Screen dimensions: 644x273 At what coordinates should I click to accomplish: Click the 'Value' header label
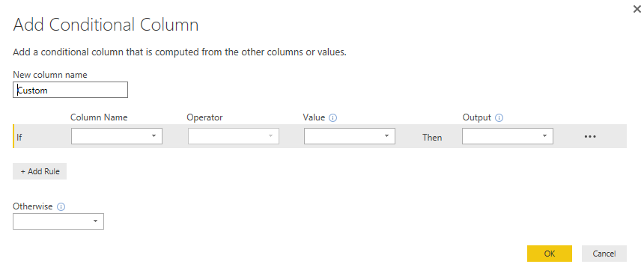[315, 117]
